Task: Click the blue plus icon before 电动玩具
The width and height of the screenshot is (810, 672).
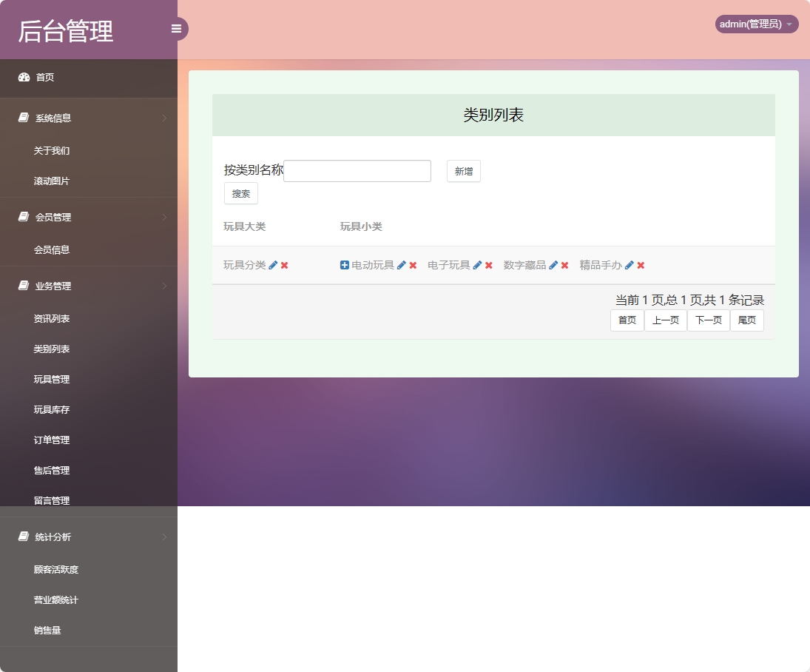Action: tap(345, 265)
